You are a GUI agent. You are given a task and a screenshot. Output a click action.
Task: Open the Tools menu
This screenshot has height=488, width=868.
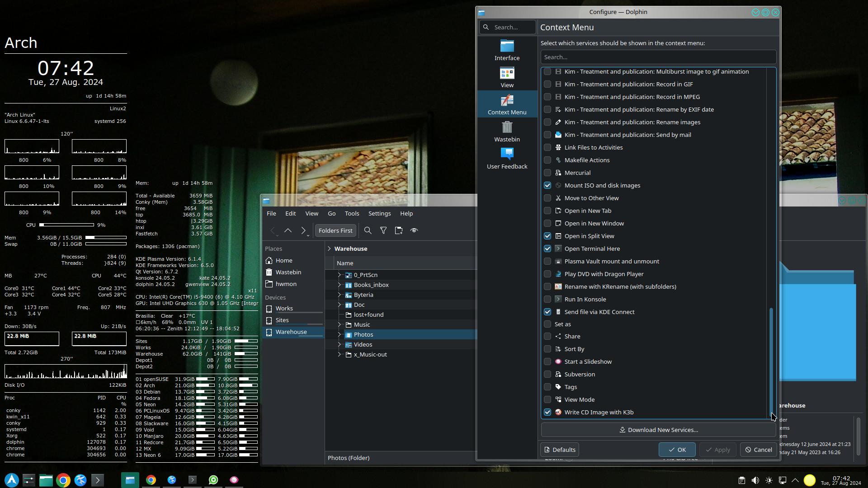click(352, 213)
